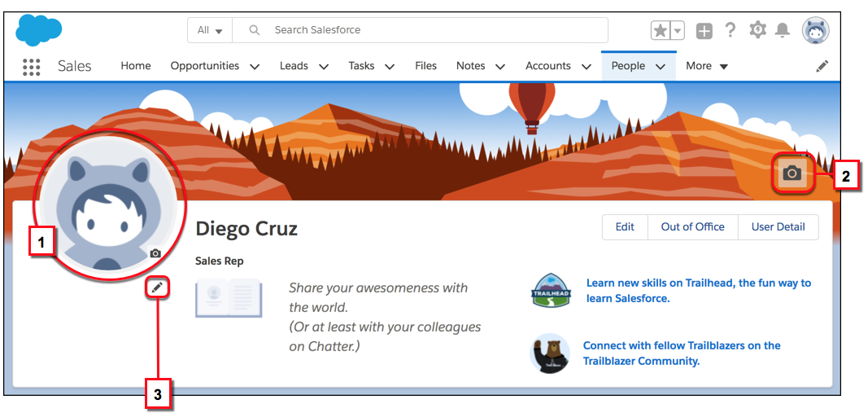The width and height of the screenshot is (868, 417).
Task: Expand the Tasks chevron menu
Action: 390,67
